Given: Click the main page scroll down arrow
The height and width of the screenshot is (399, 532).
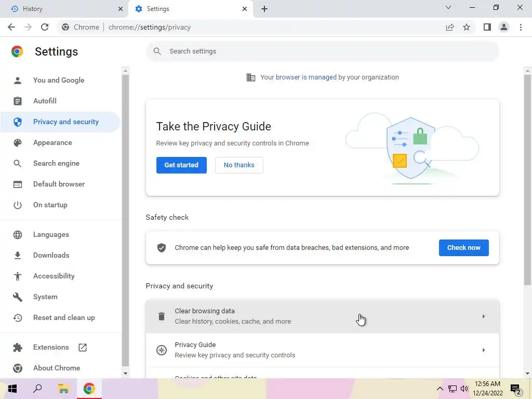Looking at the screenshot, I should pyautogui.click(x=527, y=374).
